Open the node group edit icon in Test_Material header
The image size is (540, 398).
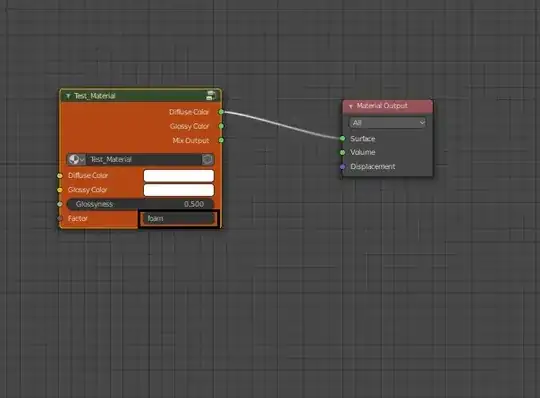click(x=211, y=95)
